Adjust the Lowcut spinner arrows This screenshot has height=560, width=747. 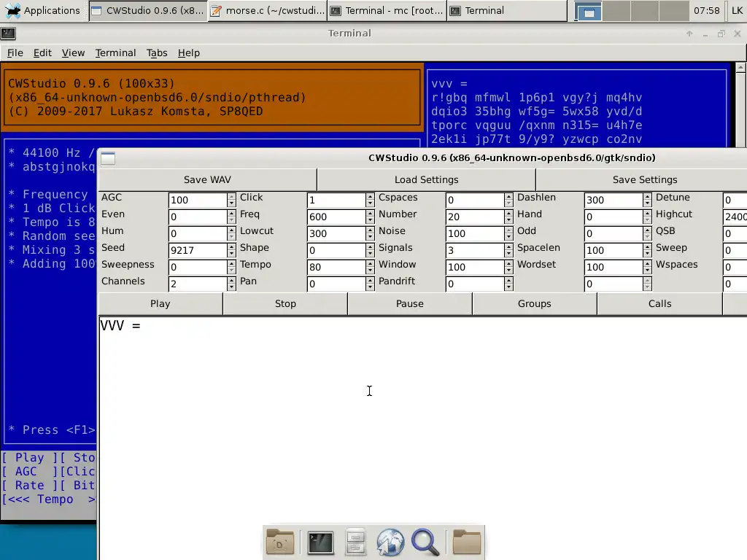[370, 233]
